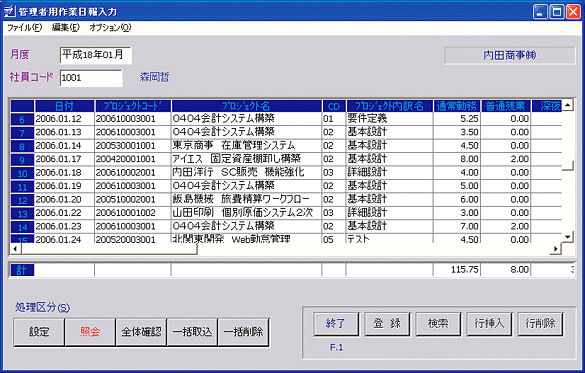
Task: Open the 編集 menu
Action: [66, 28]
